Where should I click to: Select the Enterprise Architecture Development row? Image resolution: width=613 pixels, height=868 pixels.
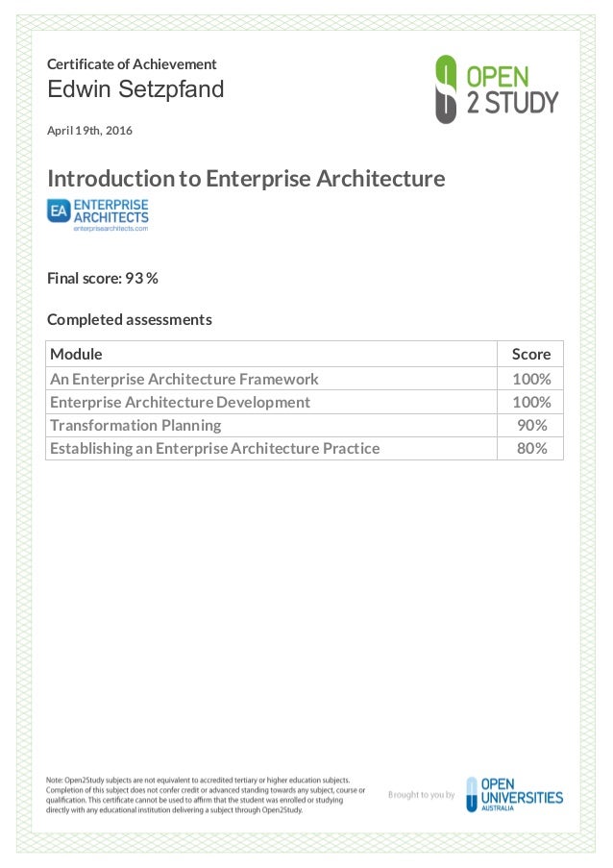pos(305,402)
